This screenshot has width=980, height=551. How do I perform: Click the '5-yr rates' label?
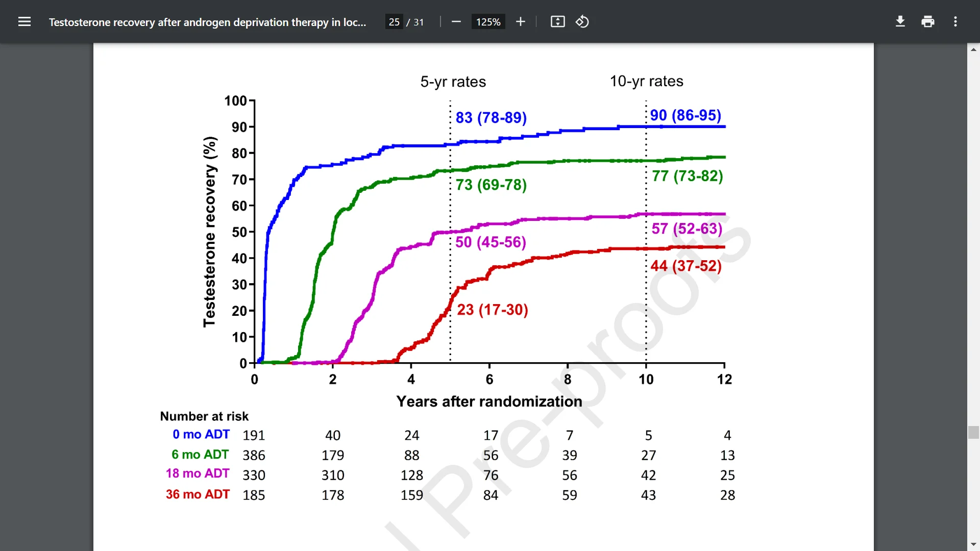coord(453,82)
